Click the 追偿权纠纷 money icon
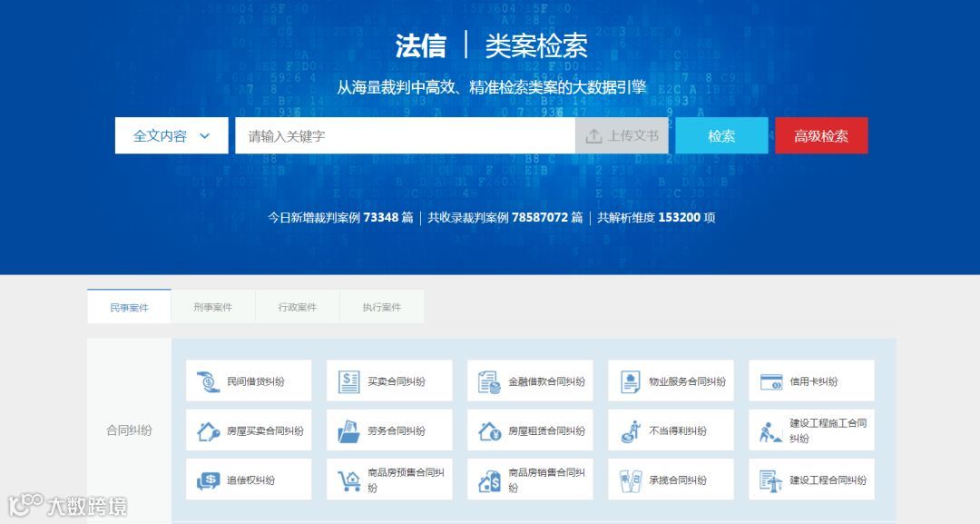The width and height of the screenshot is (980, 524). click(x=208, y=480)
